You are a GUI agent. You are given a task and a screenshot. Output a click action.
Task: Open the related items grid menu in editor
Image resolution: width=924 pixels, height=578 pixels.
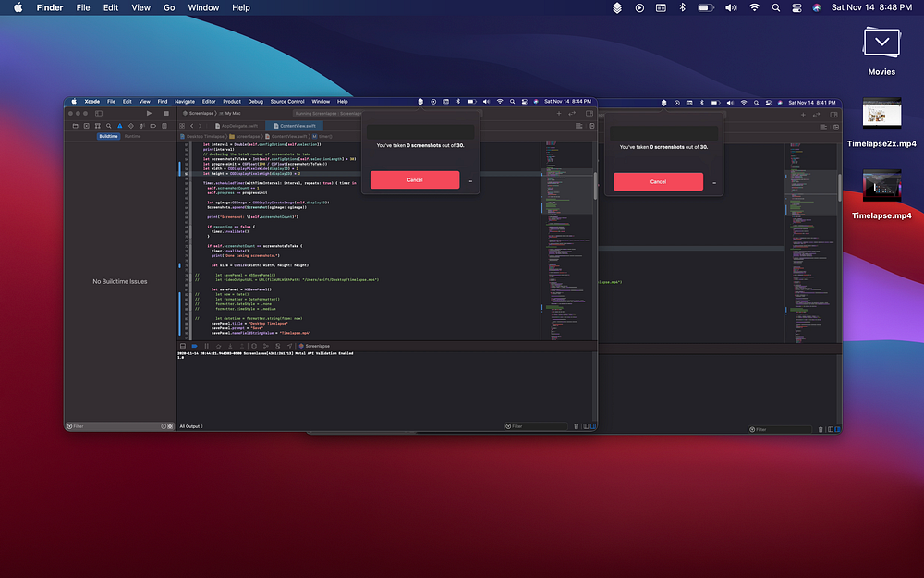(182, 126)
